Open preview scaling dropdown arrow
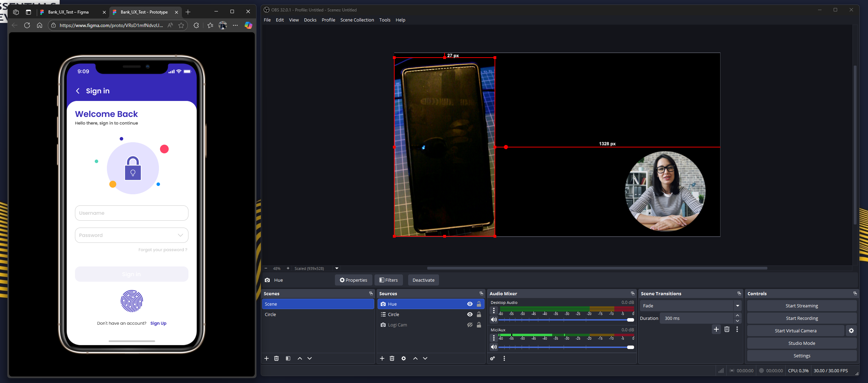The image size is (868, 383). point(337,268)
